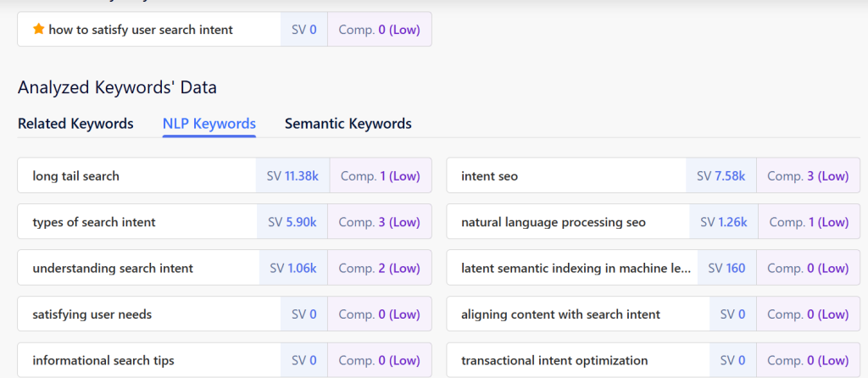Click Comp. 3 (Low) for types of search intent
The width and height of the screenshot is (868, 378).
379,222
